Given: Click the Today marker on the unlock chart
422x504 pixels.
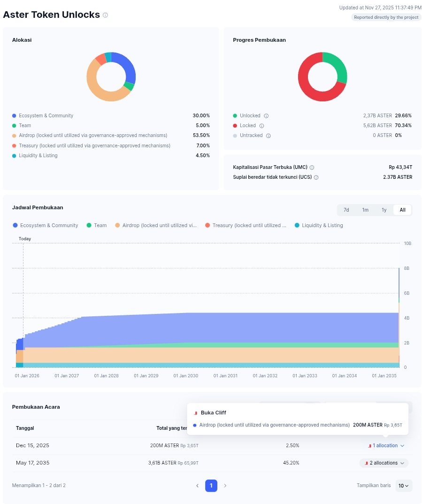Looking at the screenshot, I should click(x=25, y=239).
